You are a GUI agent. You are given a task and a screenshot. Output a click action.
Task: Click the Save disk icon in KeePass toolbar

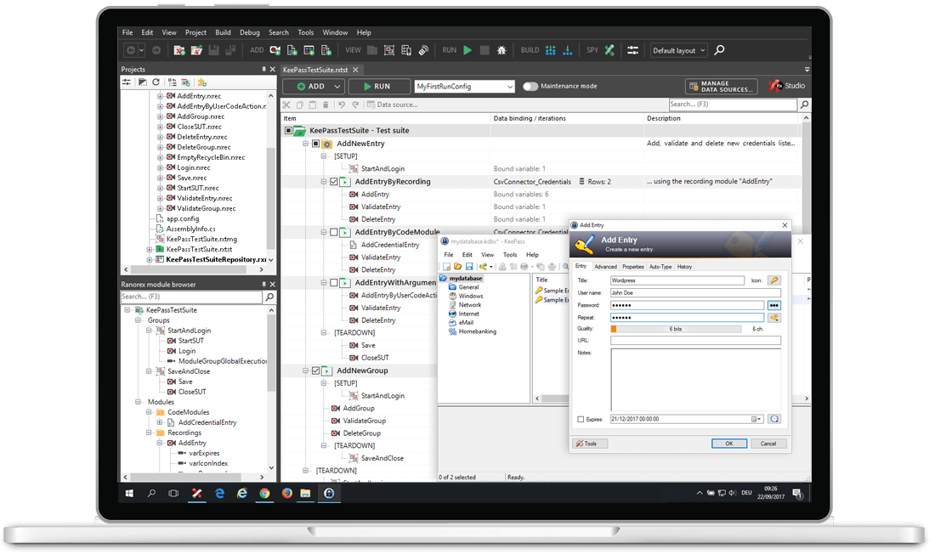[469, 267]
